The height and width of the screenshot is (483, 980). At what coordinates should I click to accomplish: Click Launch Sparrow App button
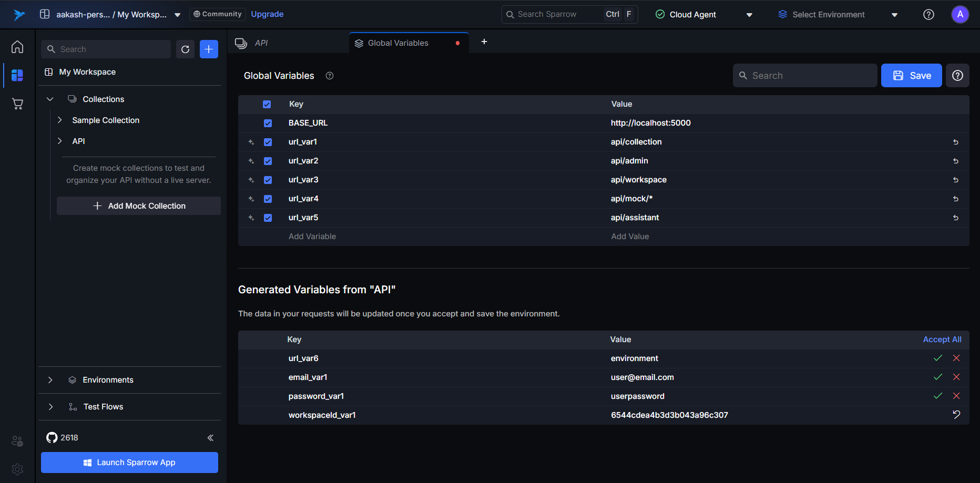(129, 463)
